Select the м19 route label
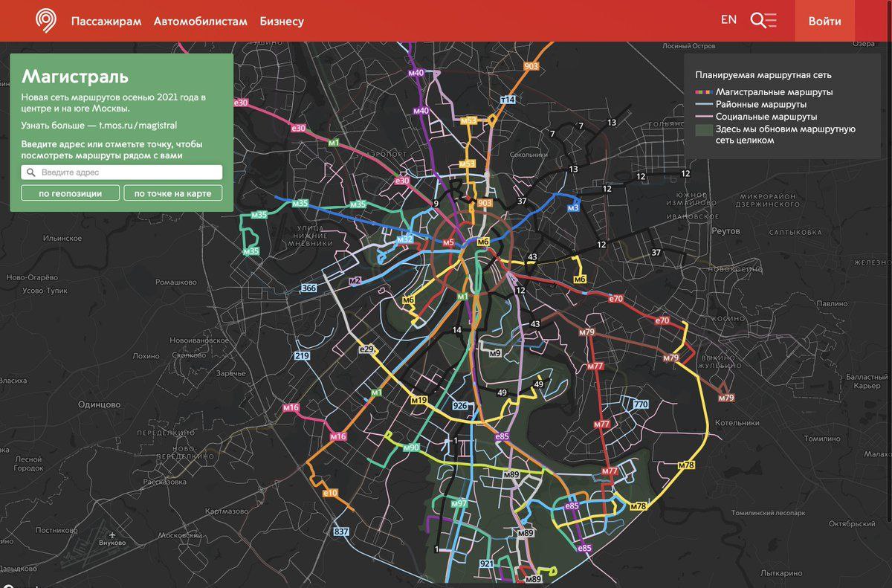892x588 pixels. click(419, 400)
